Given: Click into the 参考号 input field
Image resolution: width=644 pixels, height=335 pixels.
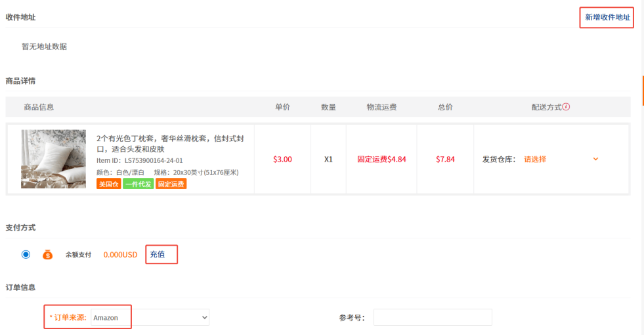Looking at the screenshot, I should 433,317.
